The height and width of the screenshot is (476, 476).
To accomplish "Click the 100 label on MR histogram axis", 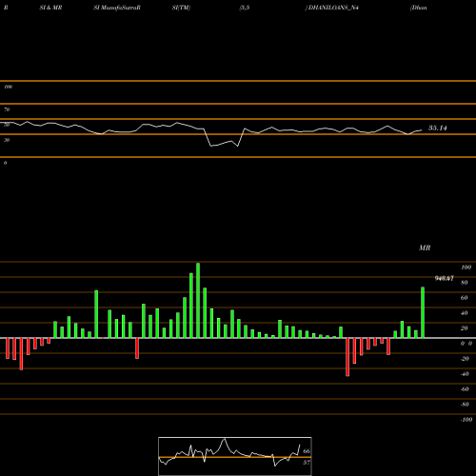I will pyautogui.click(x=466, y=268).
